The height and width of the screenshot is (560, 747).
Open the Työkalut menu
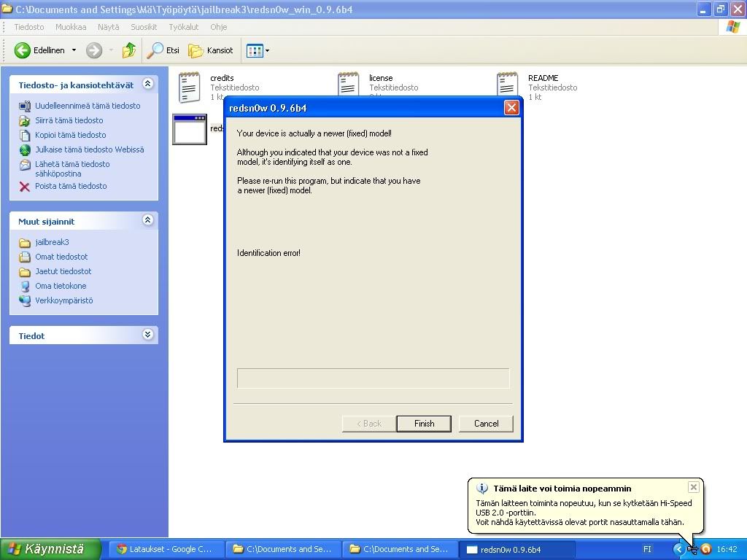coord(183,27)
